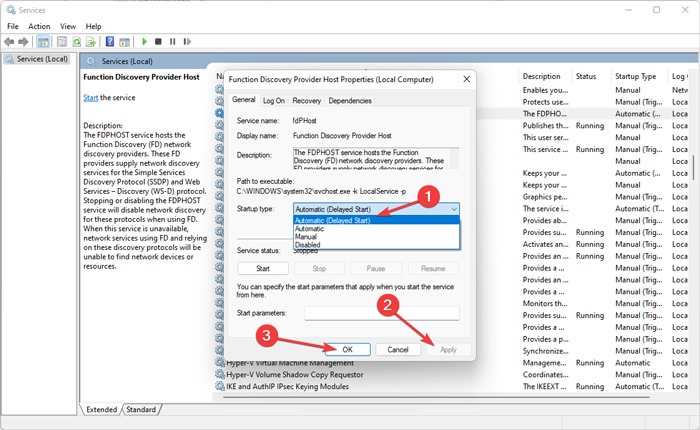Click the OK button in the dialog
Image resolution: width=700 pixels, height=430 pixels.
pyautogui.click(x=343, y=349)
